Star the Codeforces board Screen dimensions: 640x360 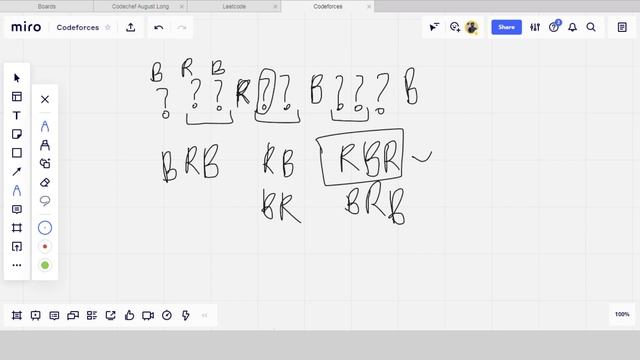click(x=108, y=27)
